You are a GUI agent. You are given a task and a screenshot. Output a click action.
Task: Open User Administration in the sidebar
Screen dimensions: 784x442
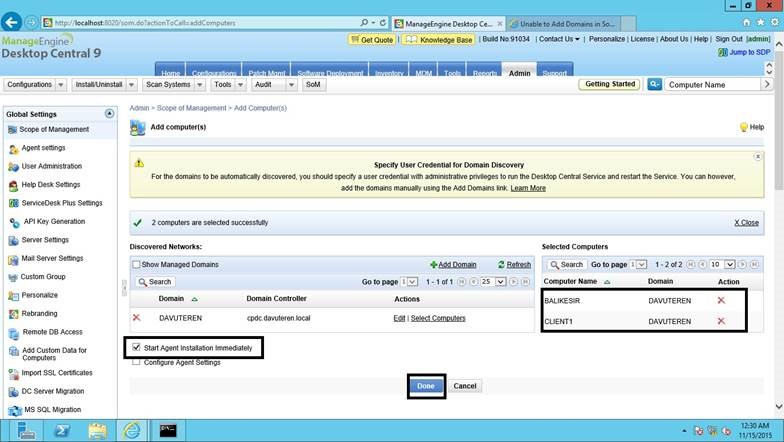[52, 166]
